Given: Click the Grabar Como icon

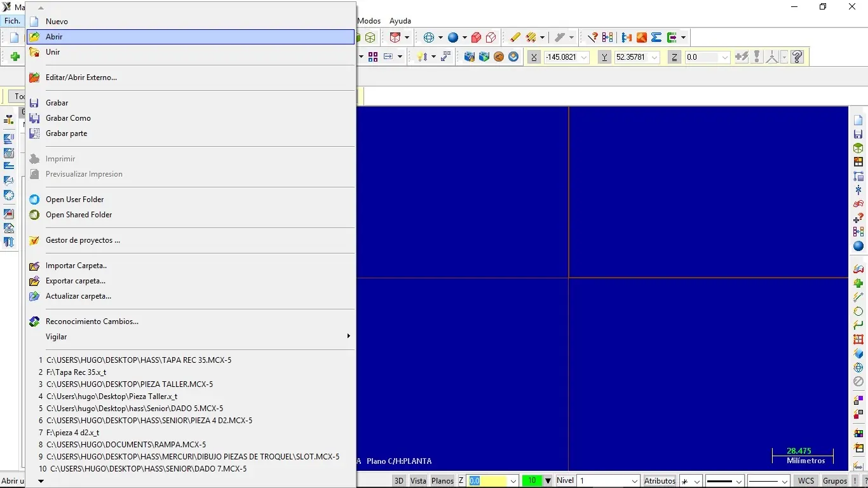Looking at the screenshot, I should (x=34, y=118).
